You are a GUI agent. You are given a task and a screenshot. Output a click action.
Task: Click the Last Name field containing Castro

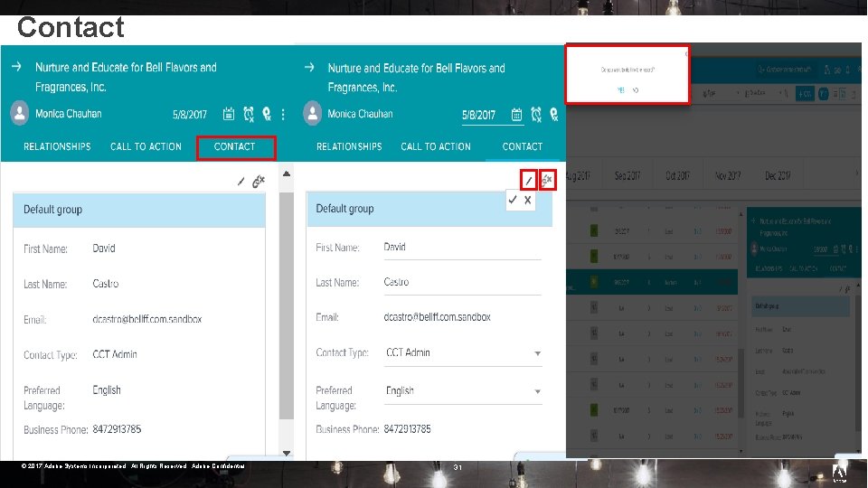(x=462, y=283)
